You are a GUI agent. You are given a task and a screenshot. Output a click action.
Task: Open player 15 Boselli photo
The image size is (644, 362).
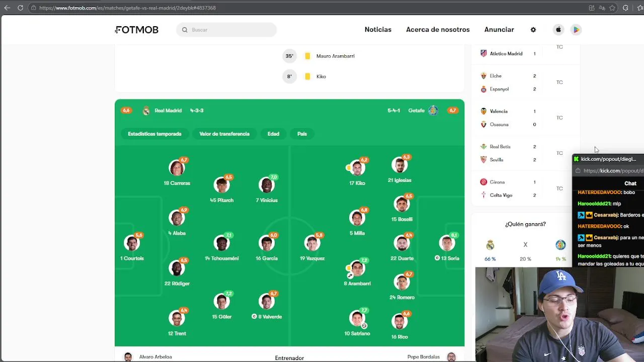point(401,204)
